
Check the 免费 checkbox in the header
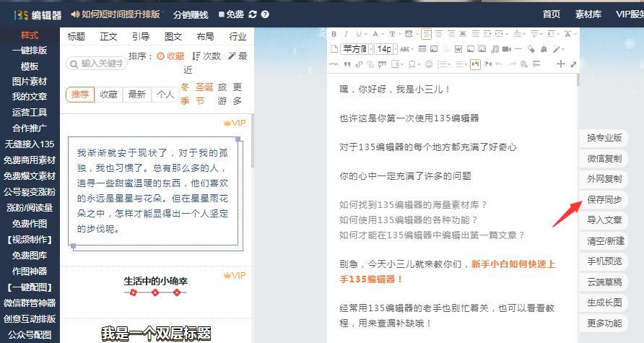click(222, 14)
